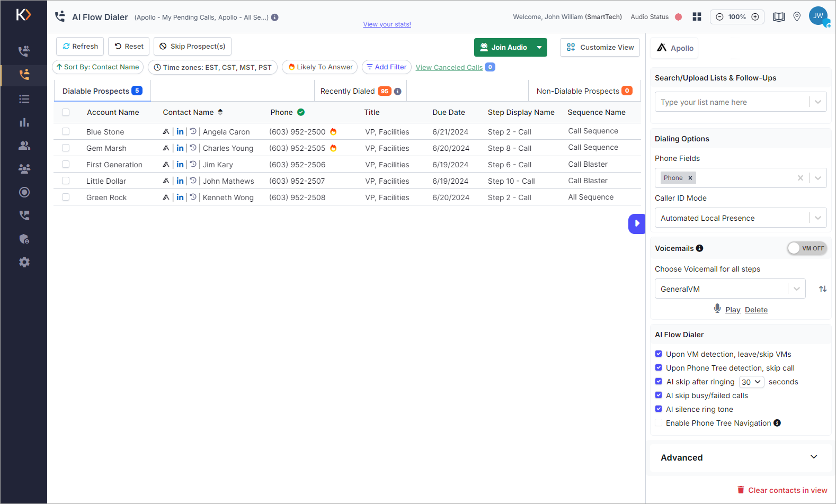
Task: Uncheck AI skip busy/failed calls
Action: (x=659, y=395)
